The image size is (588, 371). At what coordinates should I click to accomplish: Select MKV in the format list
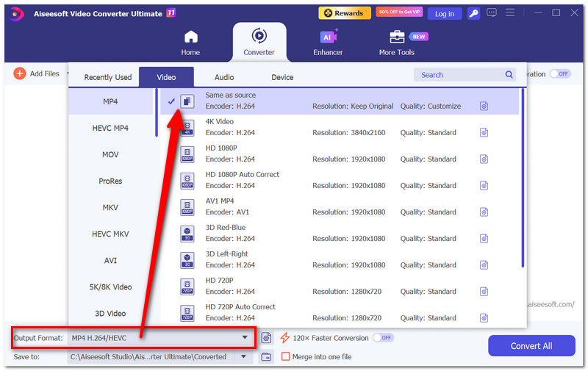(110, 208)
